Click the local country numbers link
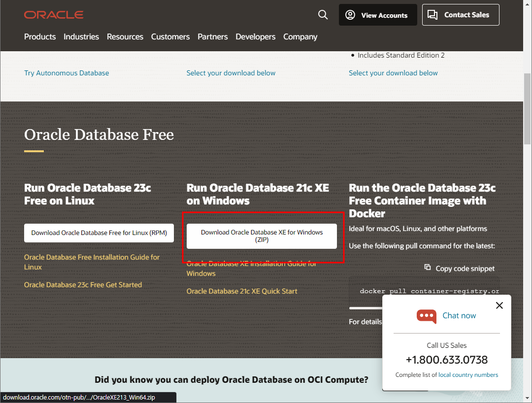Image resolution: width=532 pixels, height=403 pixels. coord(468,374)
